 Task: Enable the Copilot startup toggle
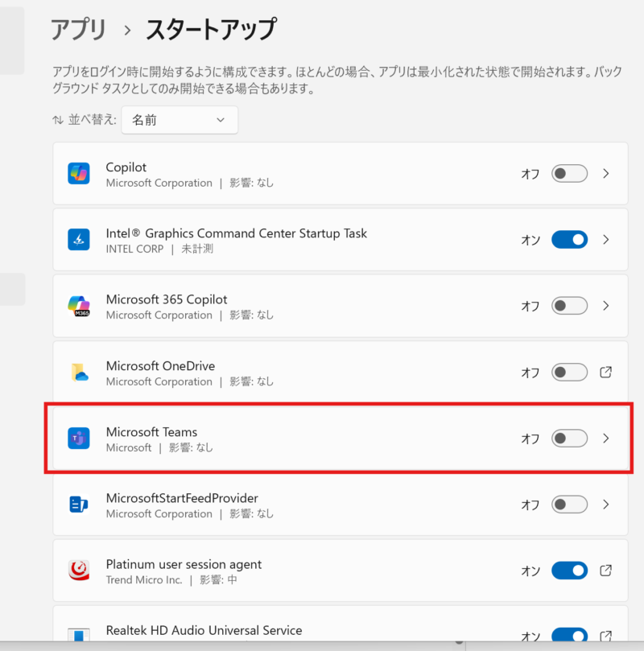tap(569, 174)
